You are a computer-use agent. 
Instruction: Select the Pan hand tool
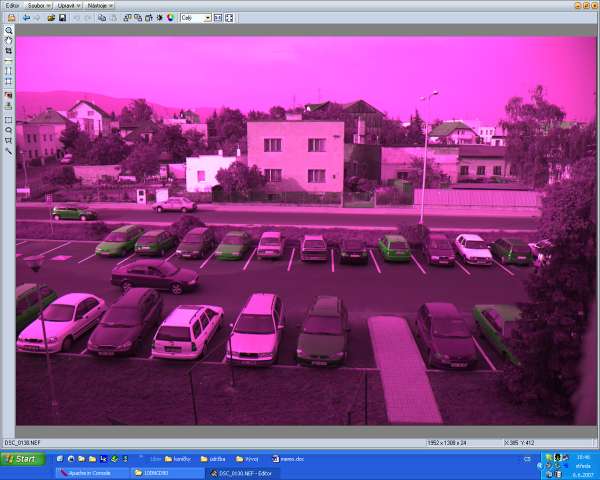click(x=9, y=40)
